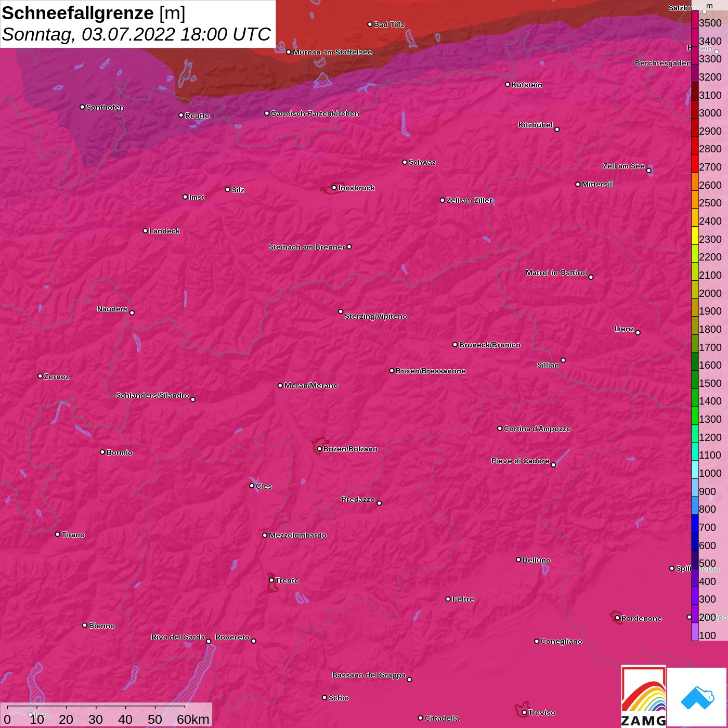Select the 2700 m red legend swatch
The width and height of the screenshot is (728, 728).
click(x=695, y=163)
